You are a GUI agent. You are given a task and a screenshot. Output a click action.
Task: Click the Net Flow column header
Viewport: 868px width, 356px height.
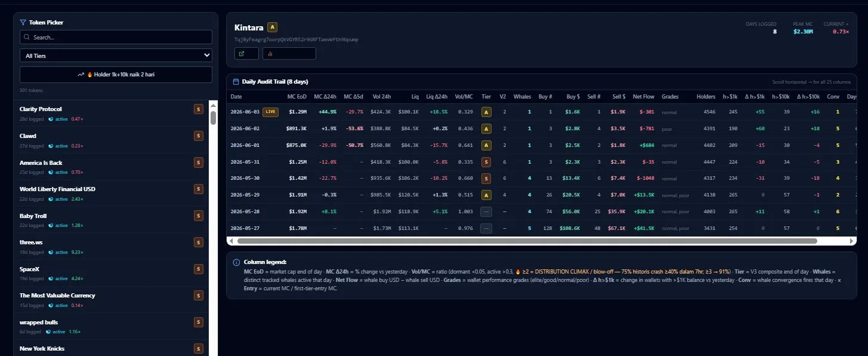coord(644,96)
